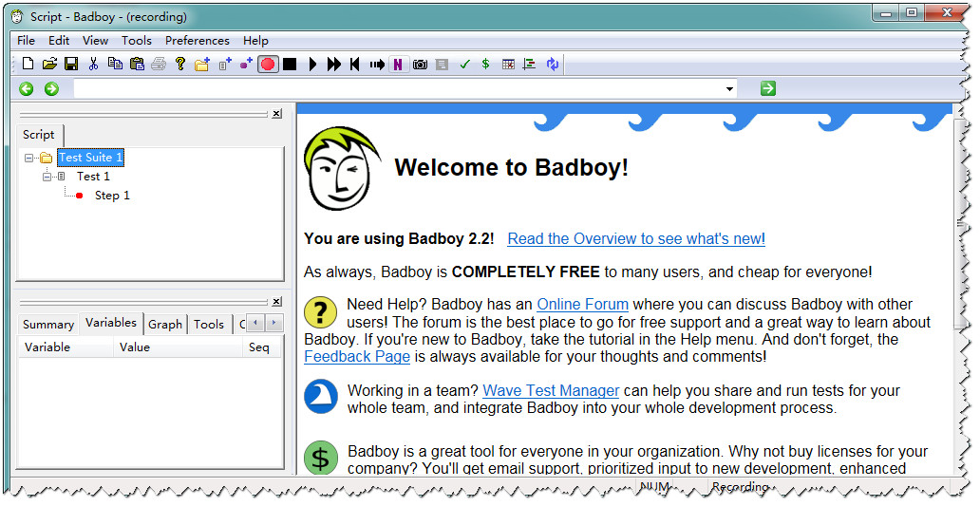Add an assertion with the green checkmark icon
This screenshot has width=980, height=506.
click(464, 64)
